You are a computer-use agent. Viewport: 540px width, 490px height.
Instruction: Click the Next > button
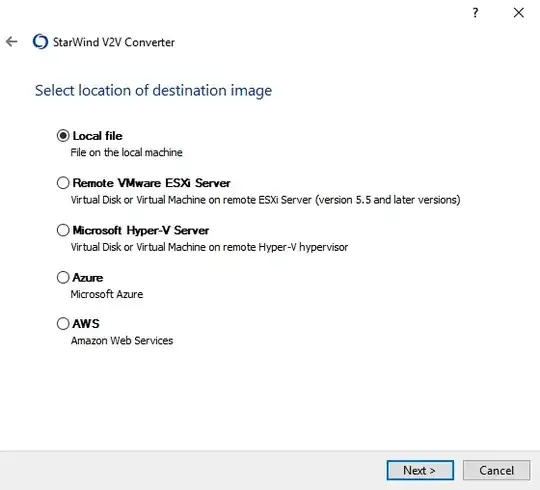click(420, 470)
